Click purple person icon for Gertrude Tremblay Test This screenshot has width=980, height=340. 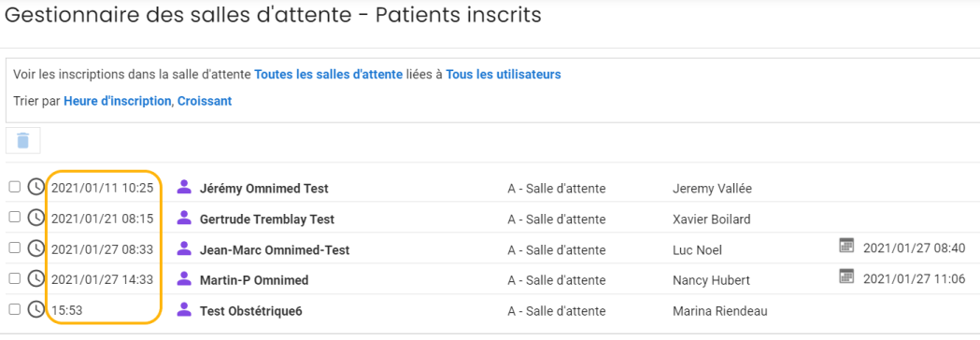click(x=184, y=218)
